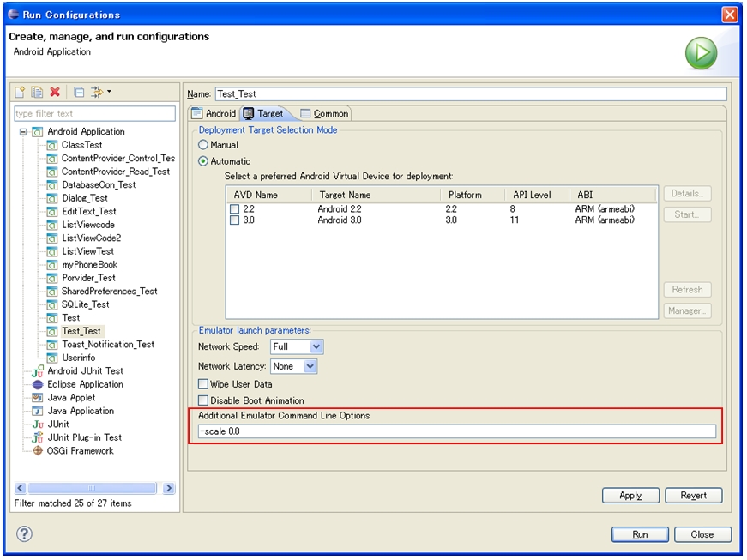This screenshot has height=560, width=747.
Task: Click the OSGi Framework icon
Action: pos(37,451)
